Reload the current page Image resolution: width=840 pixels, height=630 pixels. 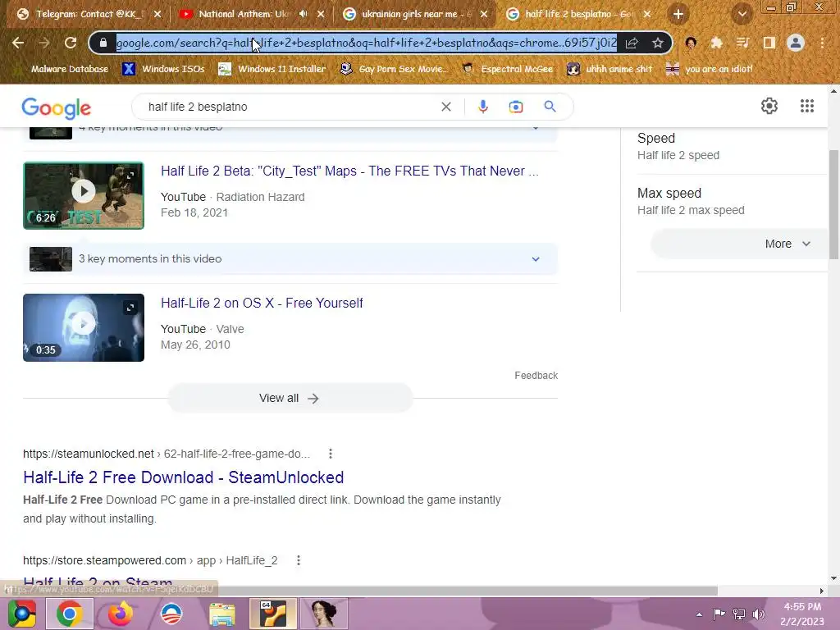71,43
